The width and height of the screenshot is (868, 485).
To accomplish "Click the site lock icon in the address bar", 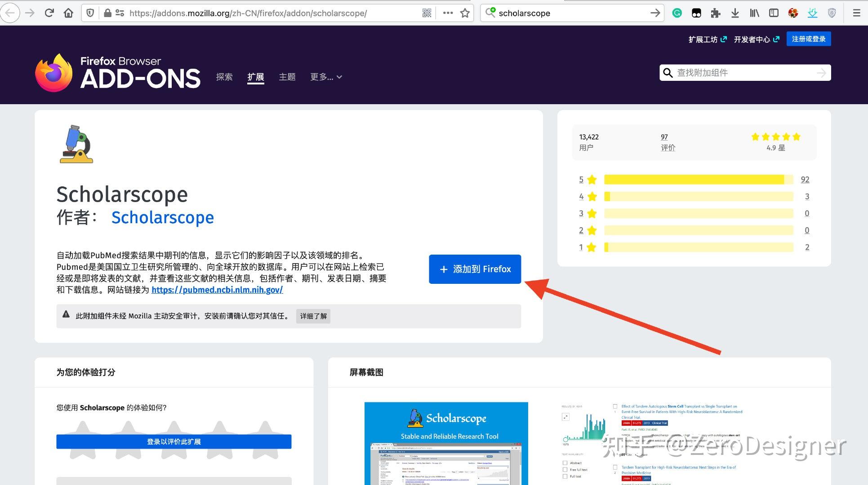I will [x=107, y=13].
